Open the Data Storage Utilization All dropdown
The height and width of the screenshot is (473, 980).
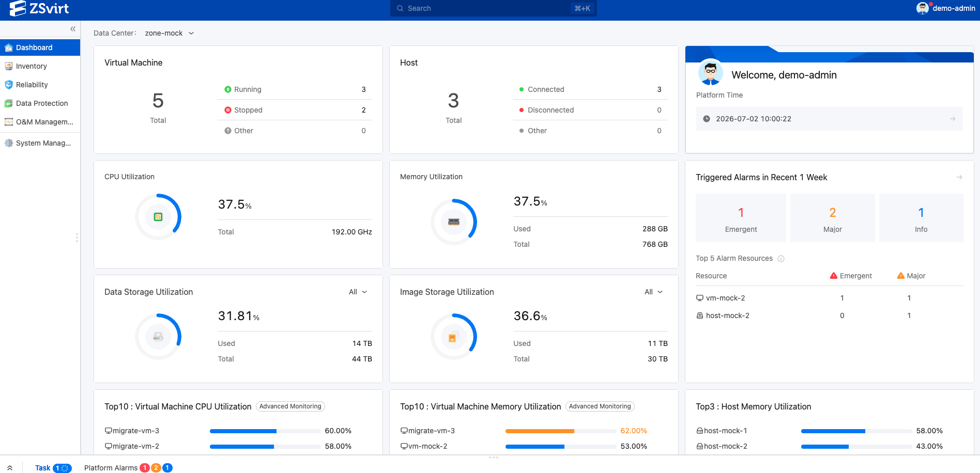tap(358, 292)
